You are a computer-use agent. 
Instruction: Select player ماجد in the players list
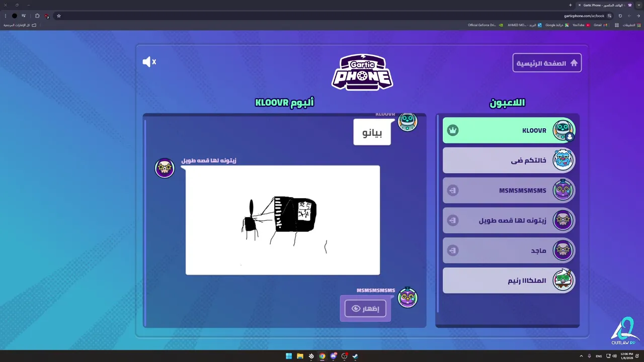509,250
